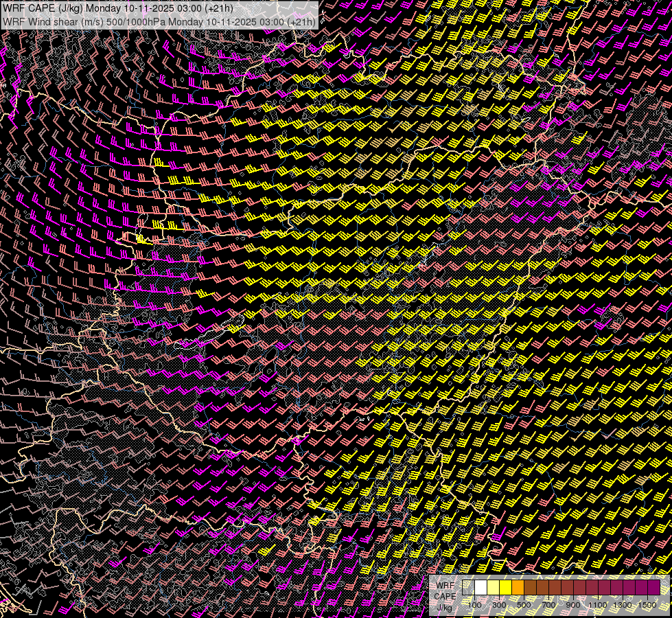Viewport: 672px width, 618px height.
Task: Click the 500/1000hPa text in the header
Action: point(135,21)
